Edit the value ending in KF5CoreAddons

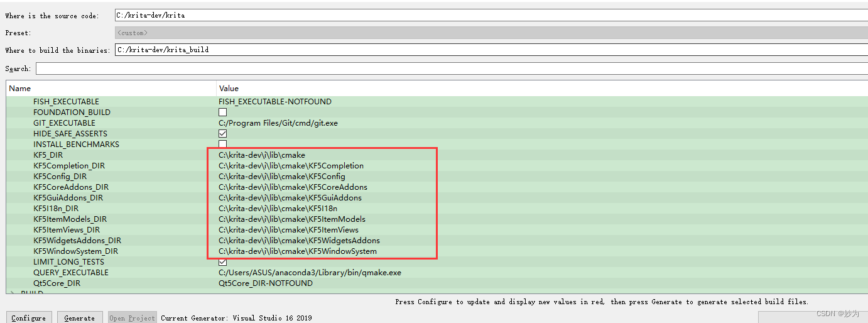click(293, 187)
